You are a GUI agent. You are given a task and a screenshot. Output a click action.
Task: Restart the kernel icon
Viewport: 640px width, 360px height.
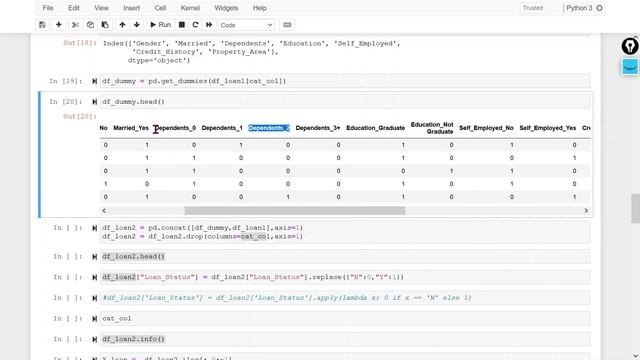pos(196,25)
